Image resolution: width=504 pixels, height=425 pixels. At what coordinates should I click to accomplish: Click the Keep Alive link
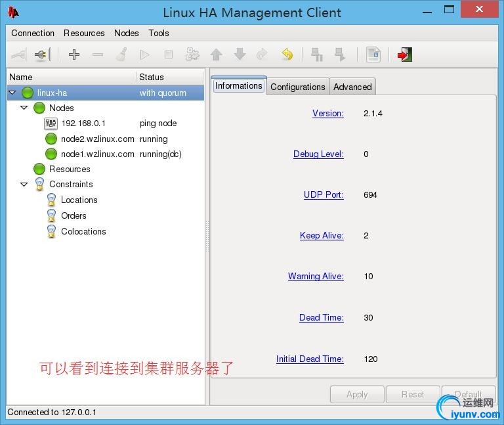coord(322,236)
